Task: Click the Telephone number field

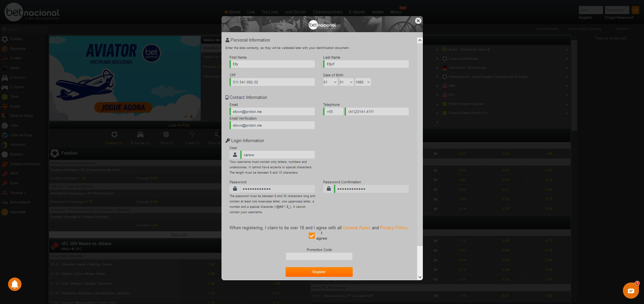Action: tap(377, 112)
